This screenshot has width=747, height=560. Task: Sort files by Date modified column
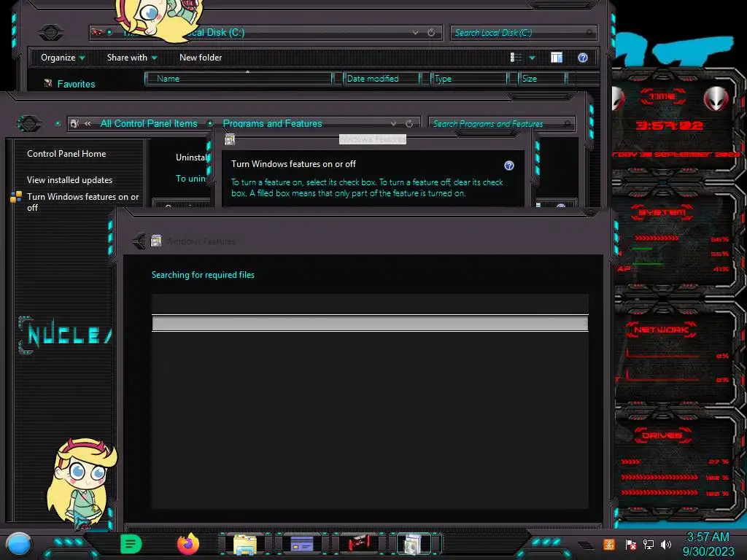pyautogui.click(x=382, y=79)
